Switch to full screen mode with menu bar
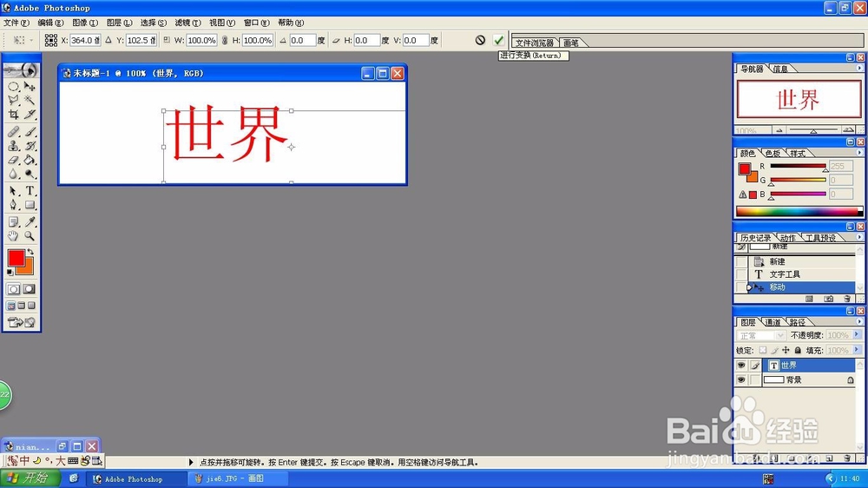The image size is (868, 488). point(22,305)
